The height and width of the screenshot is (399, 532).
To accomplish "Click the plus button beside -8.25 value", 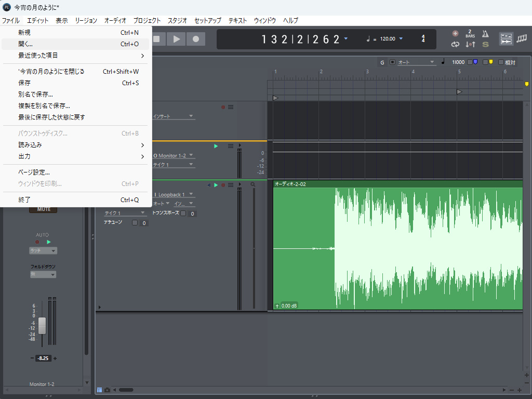I will pyautogui.click(x=55, y=358).
